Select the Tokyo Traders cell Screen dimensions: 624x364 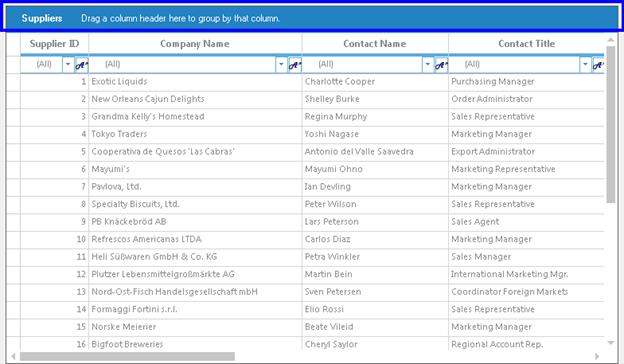click(195, 134)
